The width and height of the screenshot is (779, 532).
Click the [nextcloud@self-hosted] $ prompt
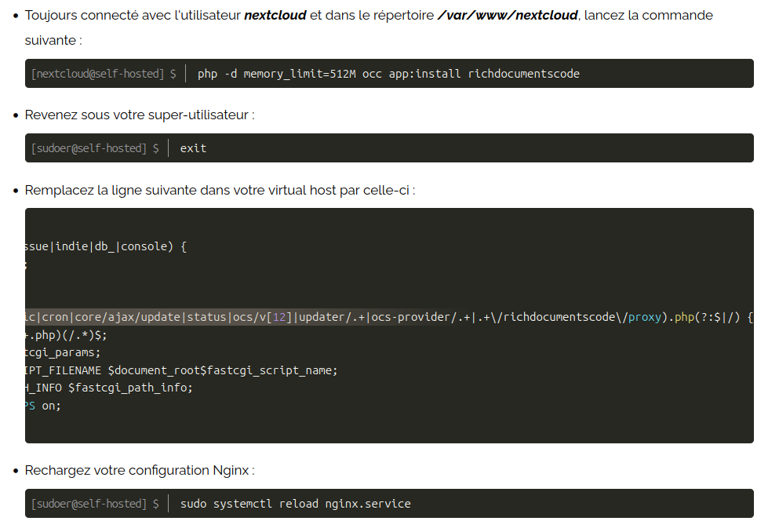click(104, 74)
